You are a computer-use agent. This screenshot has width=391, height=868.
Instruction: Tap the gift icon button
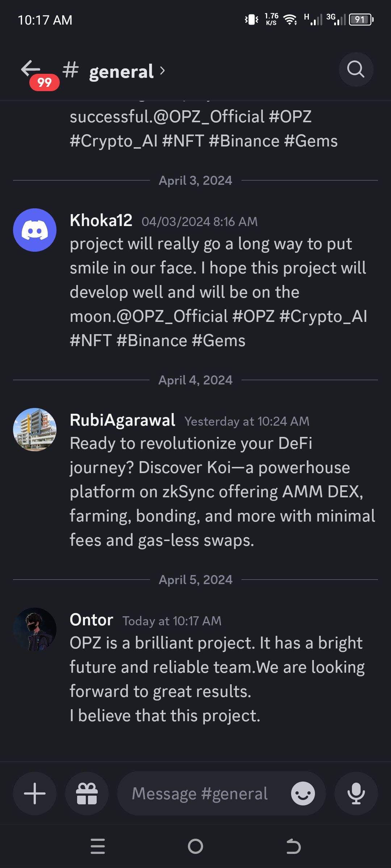pos(87,793)
